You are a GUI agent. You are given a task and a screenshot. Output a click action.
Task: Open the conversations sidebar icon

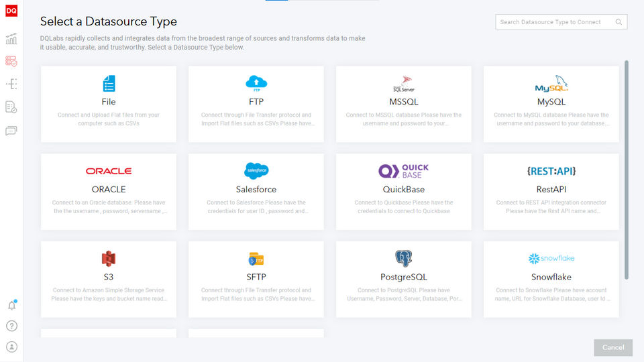coord(11,131)
